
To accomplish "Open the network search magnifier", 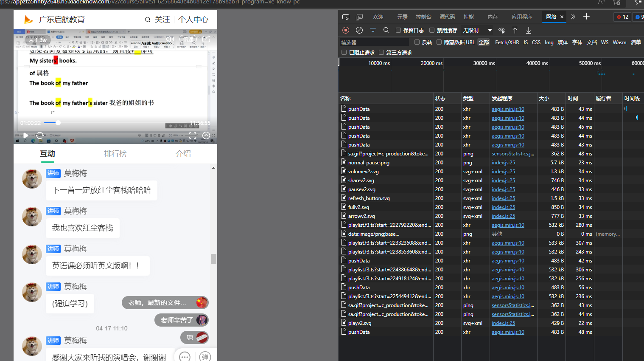I will pos(386,30).
